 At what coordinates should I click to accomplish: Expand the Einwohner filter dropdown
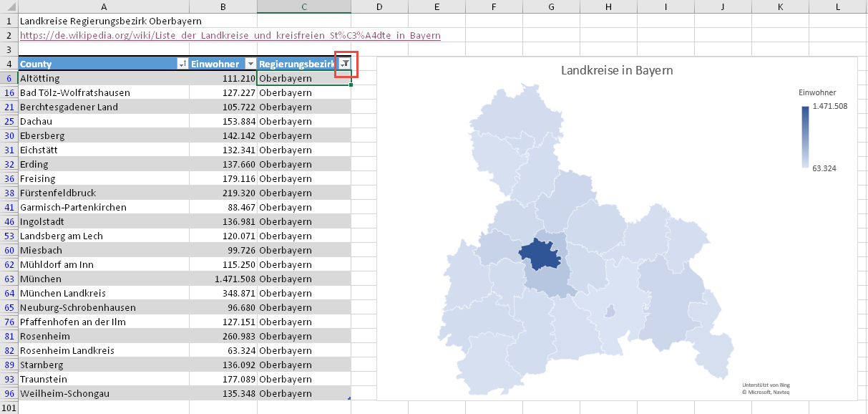coord(250,64)
